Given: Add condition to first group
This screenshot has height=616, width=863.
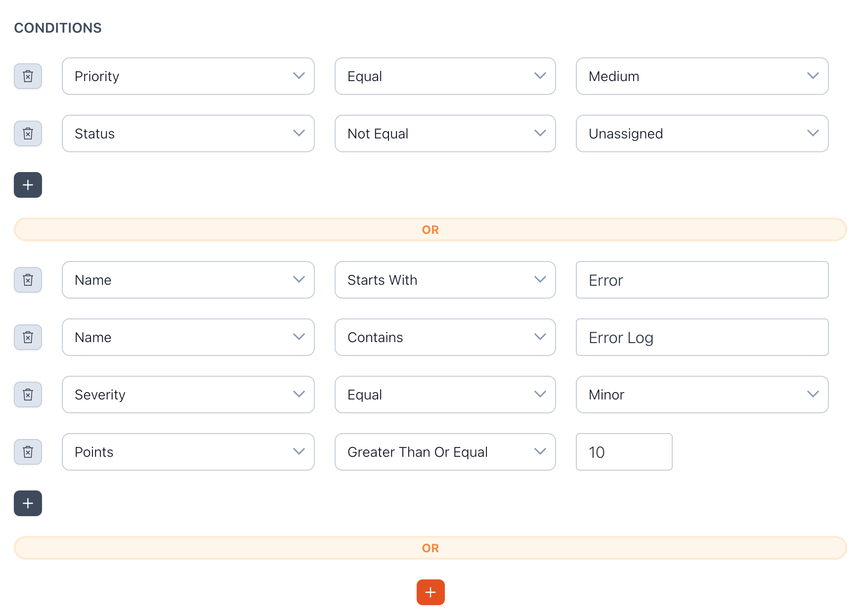Looking at the screenshot, I should [28, 185].
